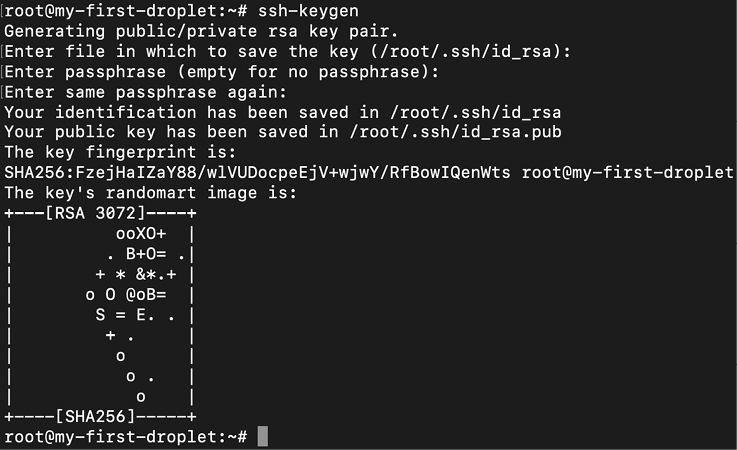
Task: Click the [SHA256] randomart footer
Action: click(x=98, y=415)
